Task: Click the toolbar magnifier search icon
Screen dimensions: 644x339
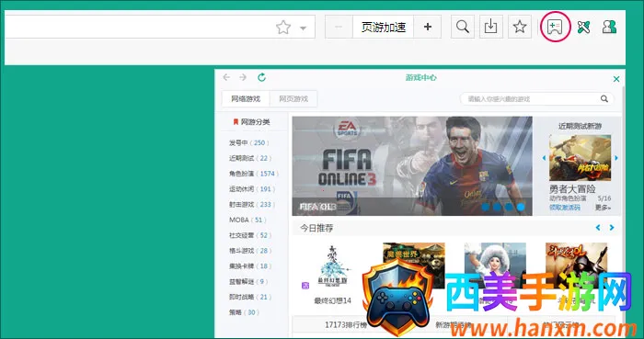Action: click(463, 27)
